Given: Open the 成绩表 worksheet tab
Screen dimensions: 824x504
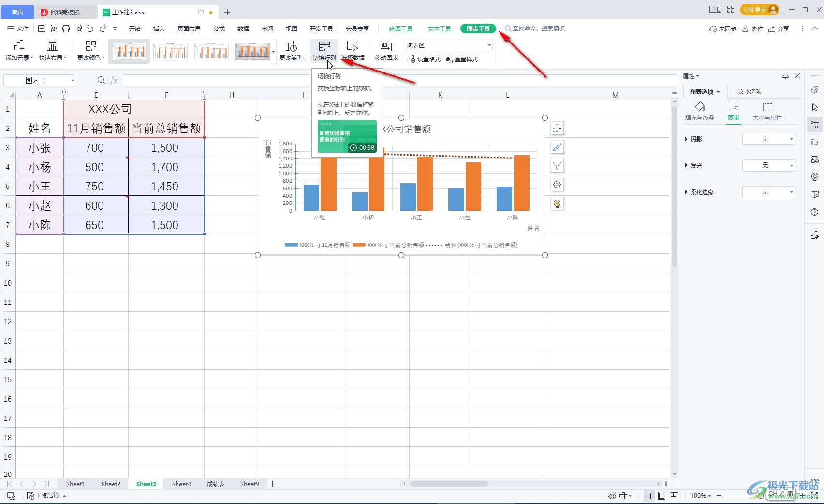Looking at the screenshot, I should click(x=216, y=484).
